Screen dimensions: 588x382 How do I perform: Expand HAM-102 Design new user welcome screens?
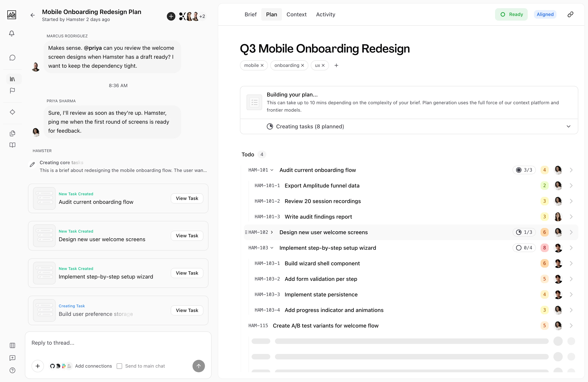point(272,232)
